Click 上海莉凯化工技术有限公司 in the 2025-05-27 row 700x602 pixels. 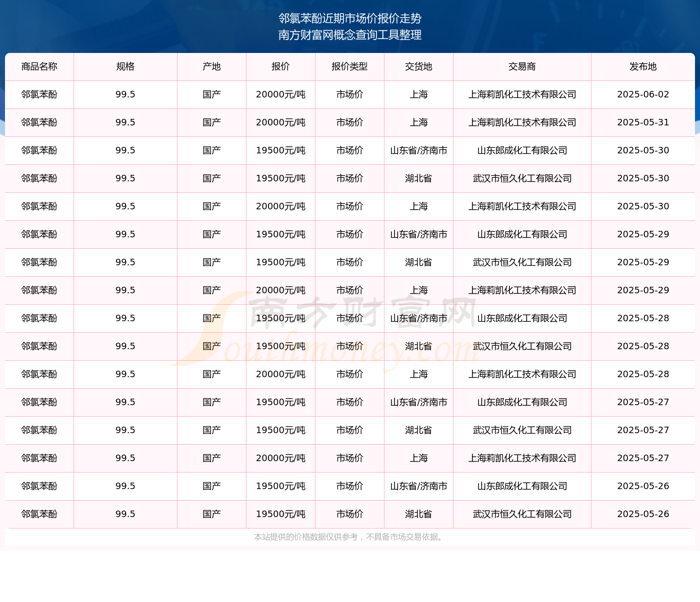coord(522,458)
